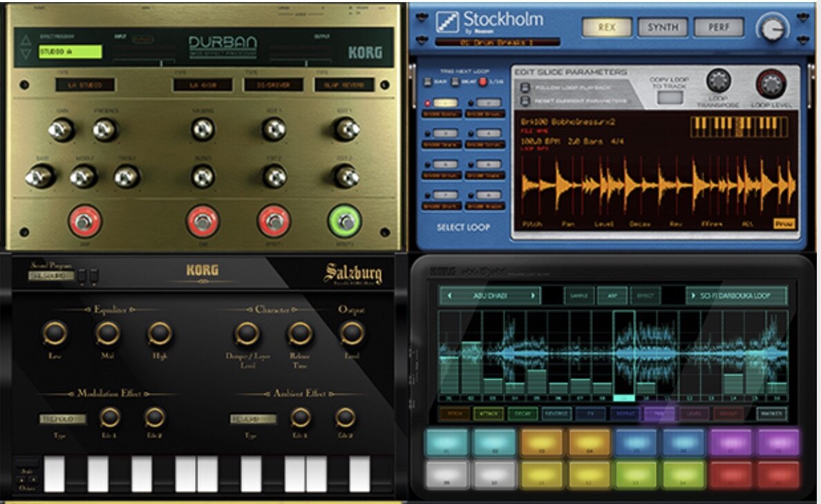The image size is (821, 504).
Task: Click the PITCH parameter button
Action: coord(455,414)
